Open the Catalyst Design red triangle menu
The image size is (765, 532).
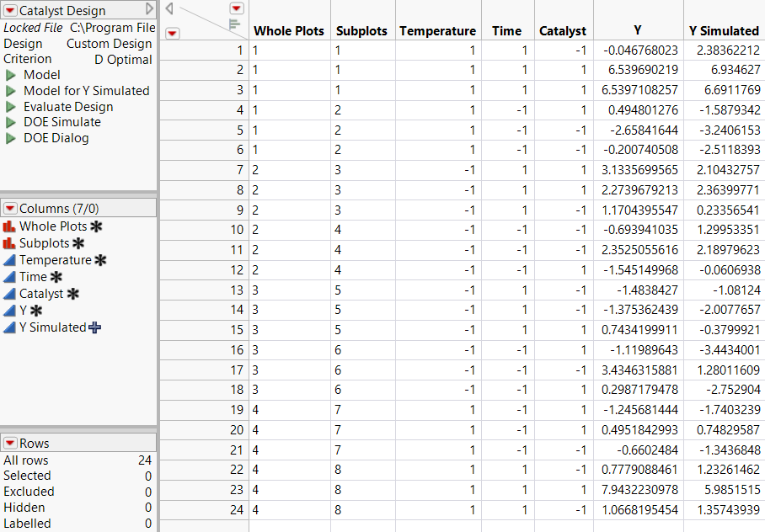coord(10,11)
